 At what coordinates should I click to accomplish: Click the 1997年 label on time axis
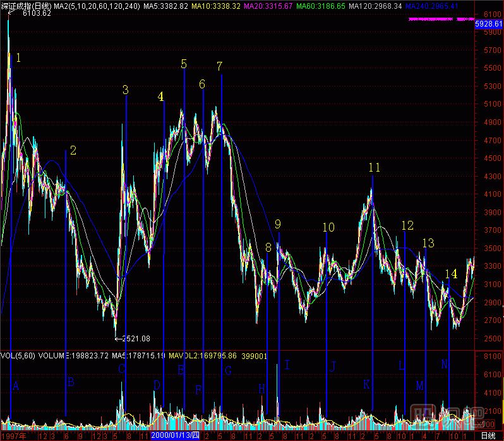(13, 435)
